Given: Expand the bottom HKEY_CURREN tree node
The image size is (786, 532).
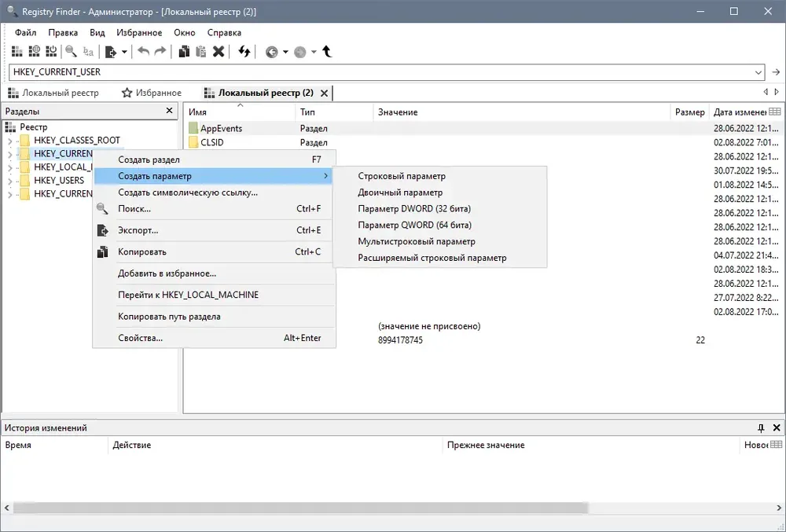Looking at the screenshot, I should (x=10, y=194).
